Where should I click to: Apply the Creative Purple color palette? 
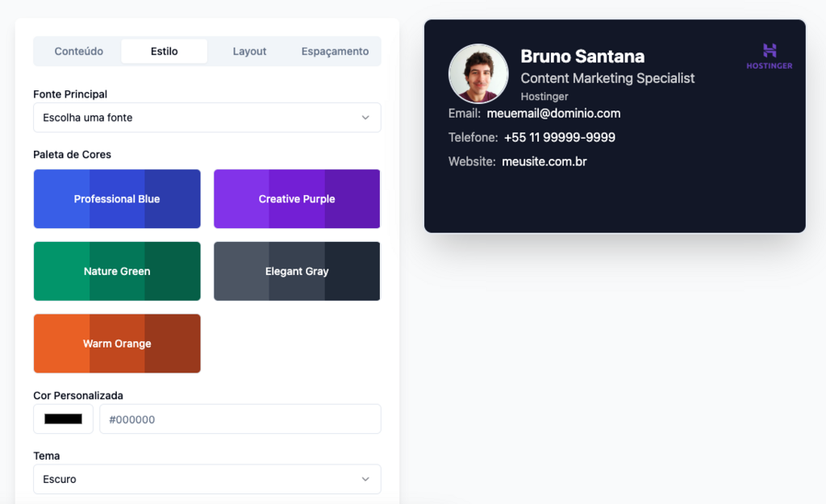(297, 198)
